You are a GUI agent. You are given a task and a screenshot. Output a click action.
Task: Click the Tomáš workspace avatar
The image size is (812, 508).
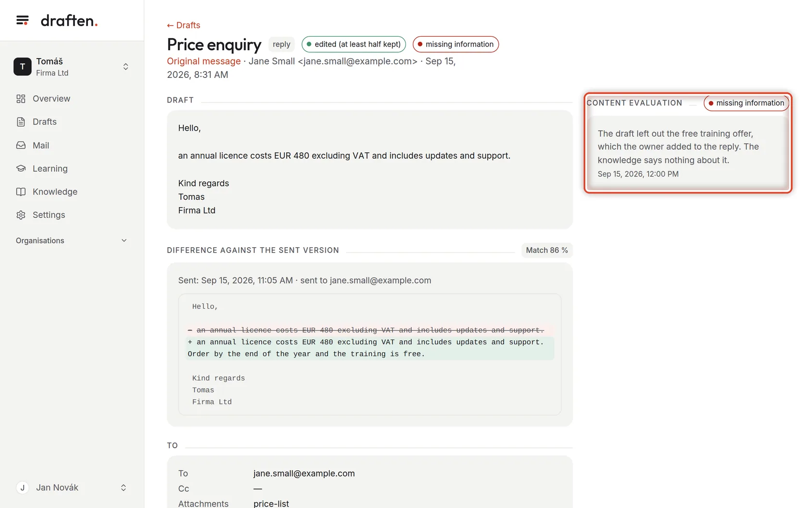[x=22, y=67]
